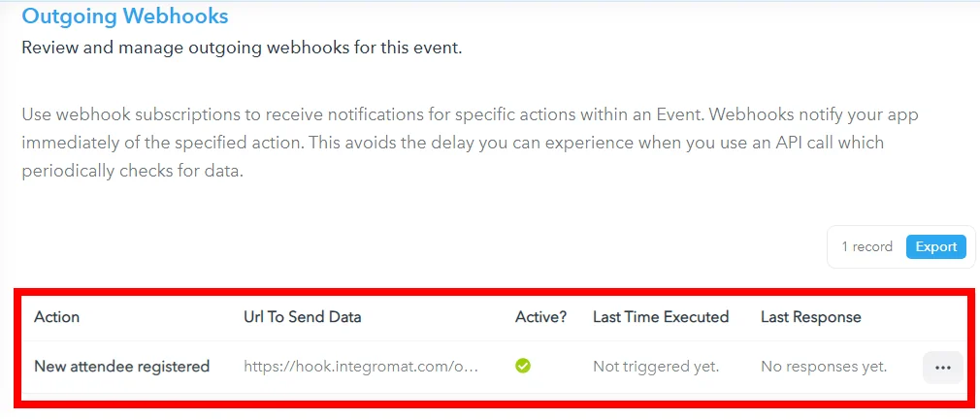
Task: Select the New attendee registered webhook
Action: [122, 366]
